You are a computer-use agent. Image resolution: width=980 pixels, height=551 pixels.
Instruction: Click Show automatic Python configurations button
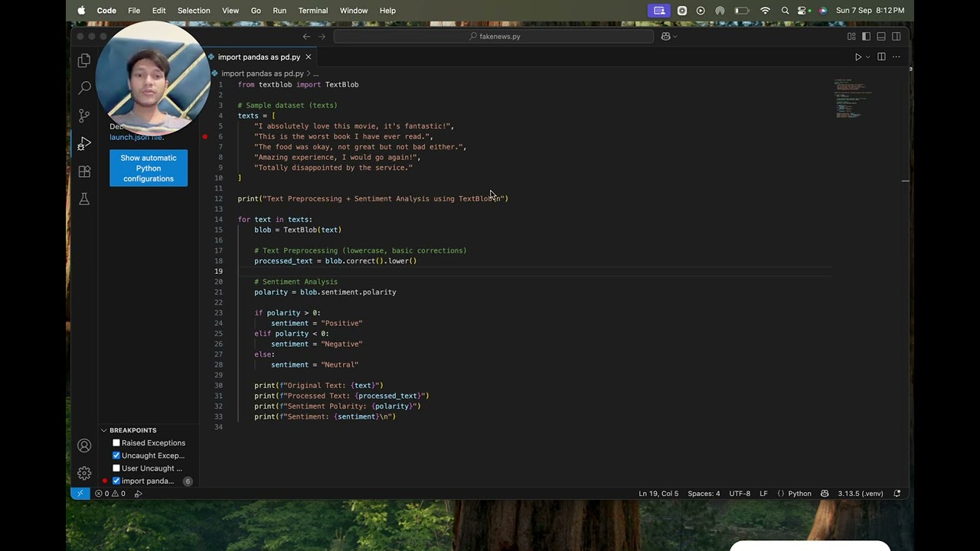pos(149,168)
